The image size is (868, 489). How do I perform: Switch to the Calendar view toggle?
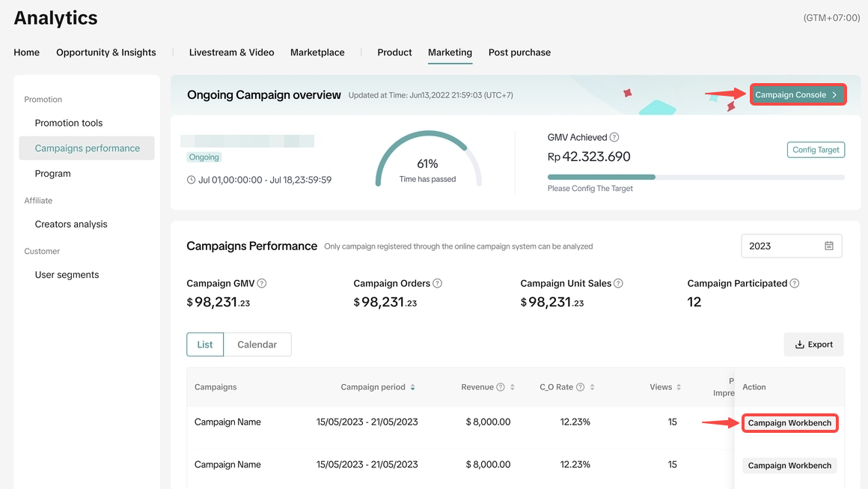point(257,344)
